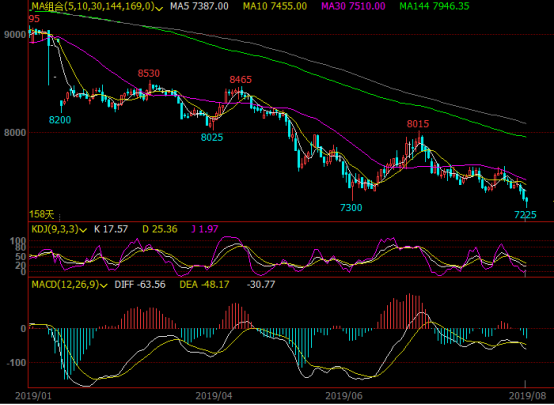Click the 7300 low price label

(351, 208)
